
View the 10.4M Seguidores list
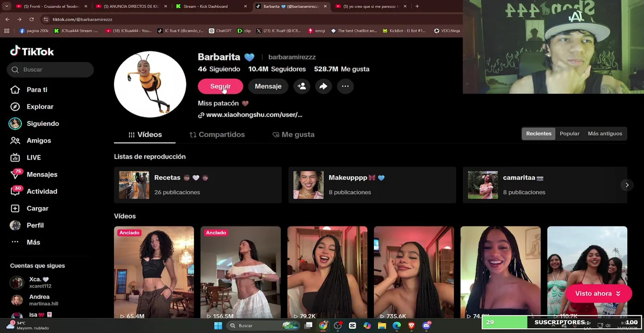(277, 69)
